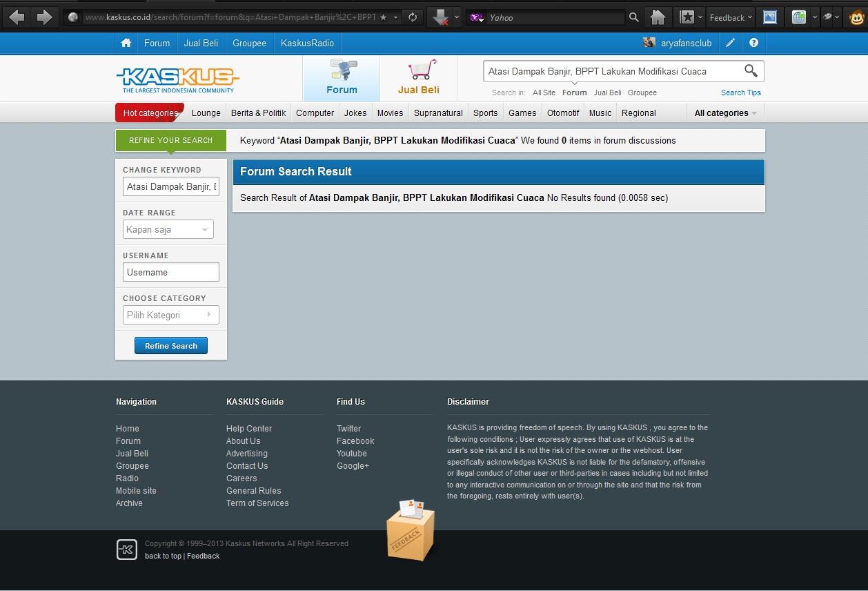Click the pencil create-post icon
The image size is (868, 591).
pyautogui.click(x=731, y=43)
